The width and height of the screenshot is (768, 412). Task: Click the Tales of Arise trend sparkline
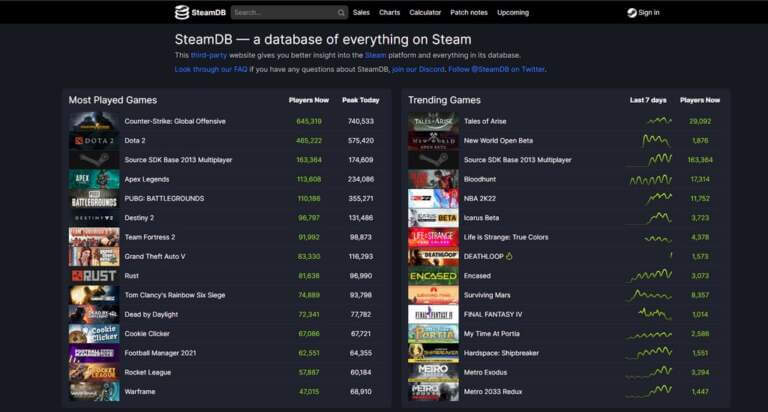point(658,121)
